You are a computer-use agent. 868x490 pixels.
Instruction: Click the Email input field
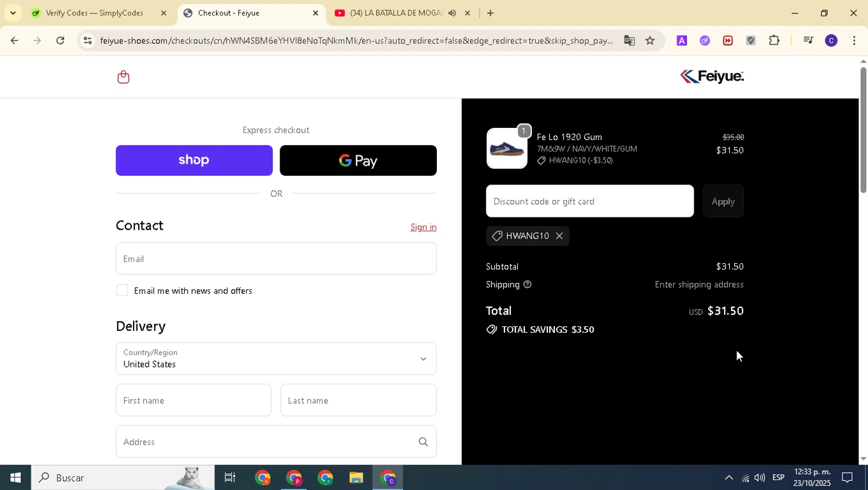tap(276, 259)
